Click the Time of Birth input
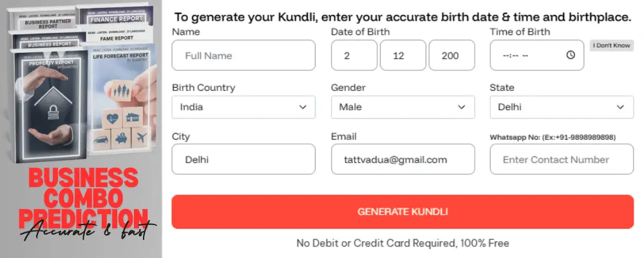Screen dimensions: 644x258 click(x=528, y=55)
